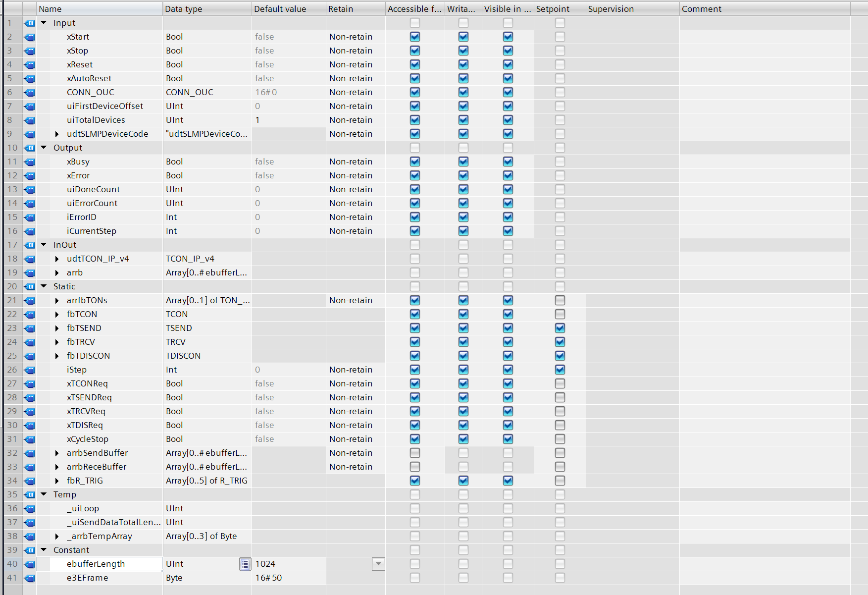Click the tag icon in e3EFrame row
The width and height of the screenshot is (868, 595).
coord(30,578)
